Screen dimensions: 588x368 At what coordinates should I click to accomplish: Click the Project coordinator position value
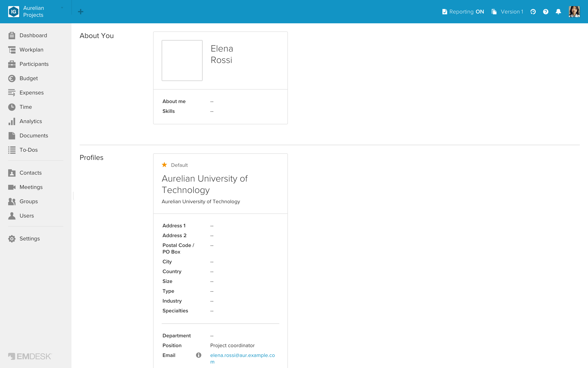[232, 345]
